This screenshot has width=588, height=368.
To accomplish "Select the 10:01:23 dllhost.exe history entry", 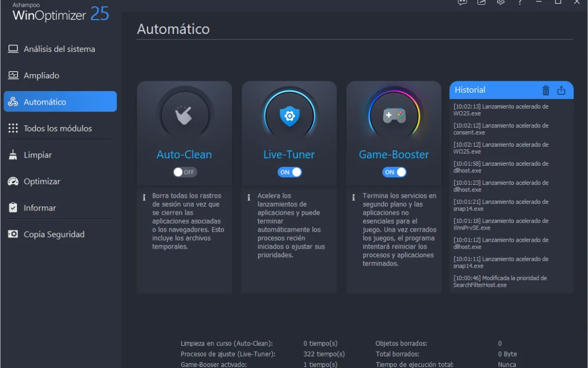I will pyautogui.click(x=501, y=186).
